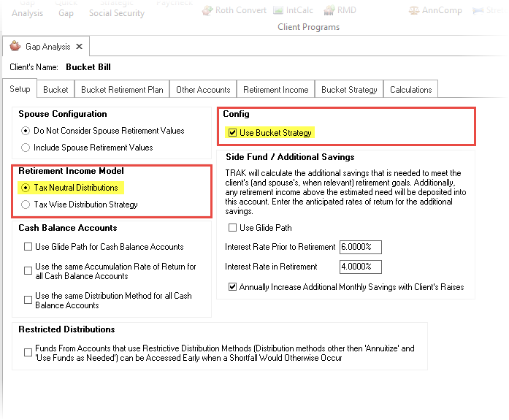The image size is (509, 420).
Task: Close the Gap Analysis document tab
Action: click(80, 47)
